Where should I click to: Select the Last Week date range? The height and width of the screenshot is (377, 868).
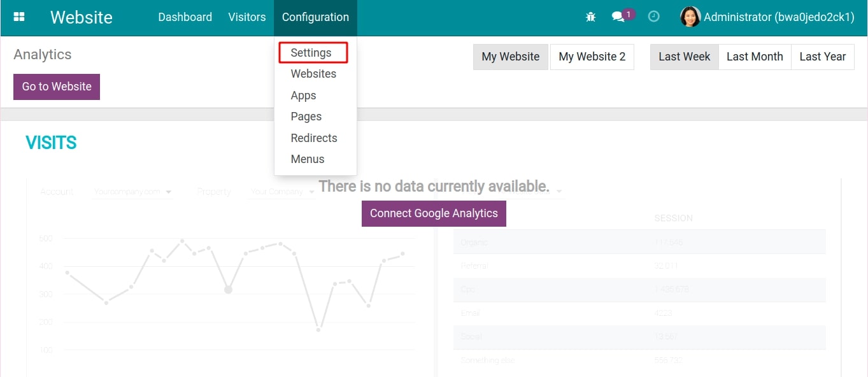pos(684,57)
